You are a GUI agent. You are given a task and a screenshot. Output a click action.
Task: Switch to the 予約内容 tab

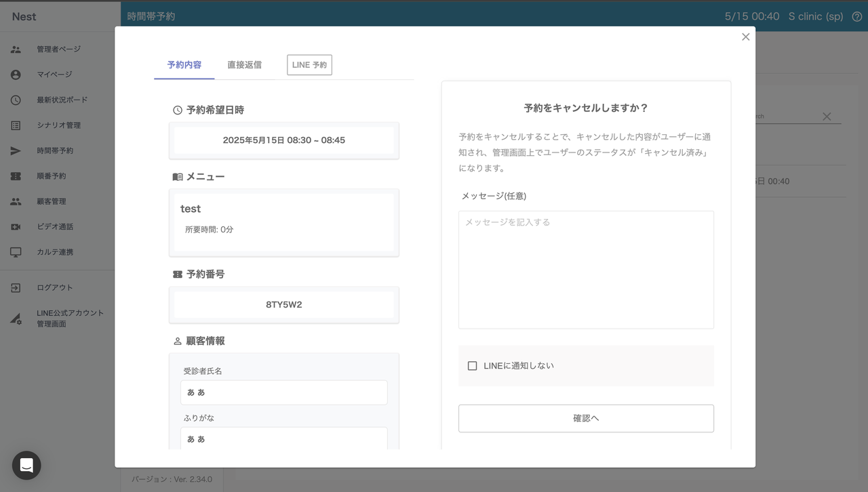[x=184, y=65]
